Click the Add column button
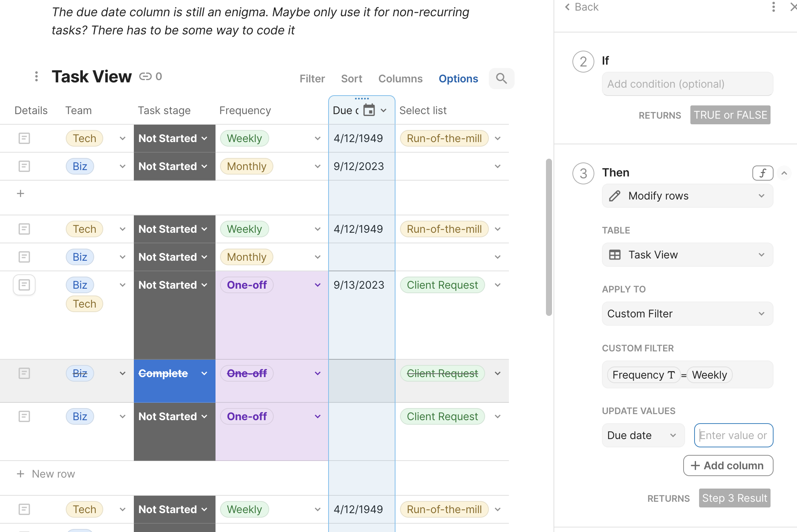 (x=728, y=466)
